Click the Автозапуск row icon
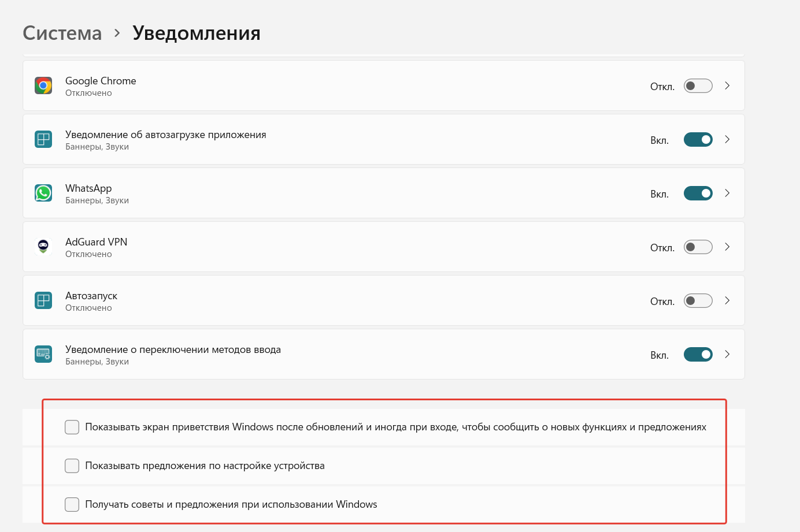This screenshot has width=800, height=532. (x=43, y=300)
